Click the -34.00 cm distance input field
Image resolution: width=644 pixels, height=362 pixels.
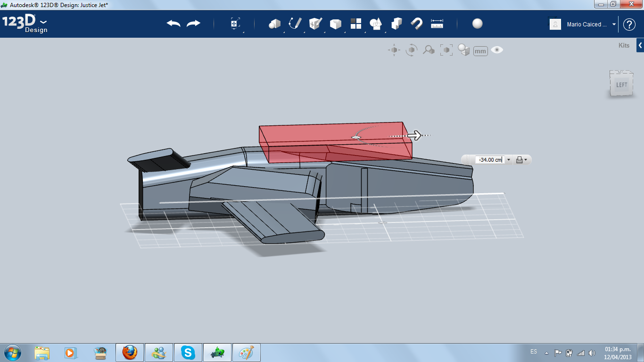pyautogui.click(x=489, y=160)
